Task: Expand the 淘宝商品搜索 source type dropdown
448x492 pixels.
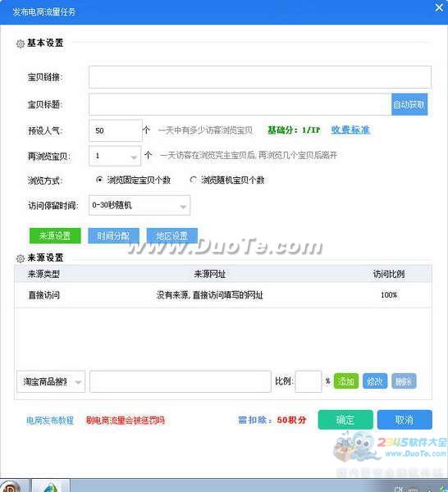Action: (x=51, y=381)
